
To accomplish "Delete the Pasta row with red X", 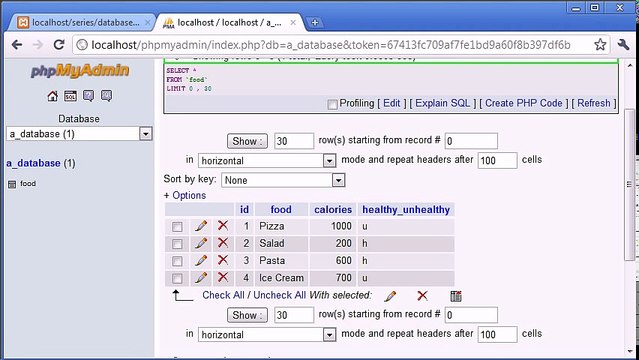I will click(223, 260).
